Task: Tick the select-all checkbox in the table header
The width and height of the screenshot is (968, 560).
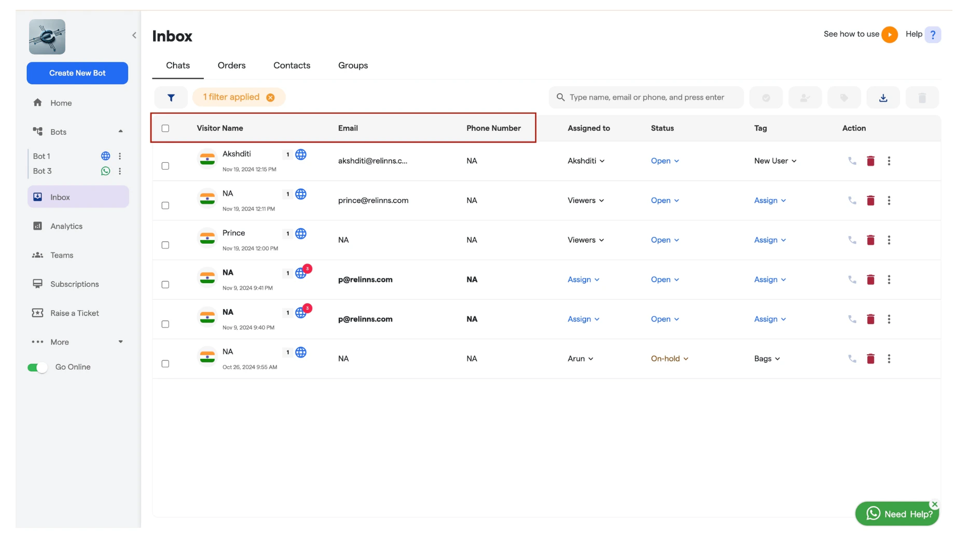Action: [x=165, y=128]
